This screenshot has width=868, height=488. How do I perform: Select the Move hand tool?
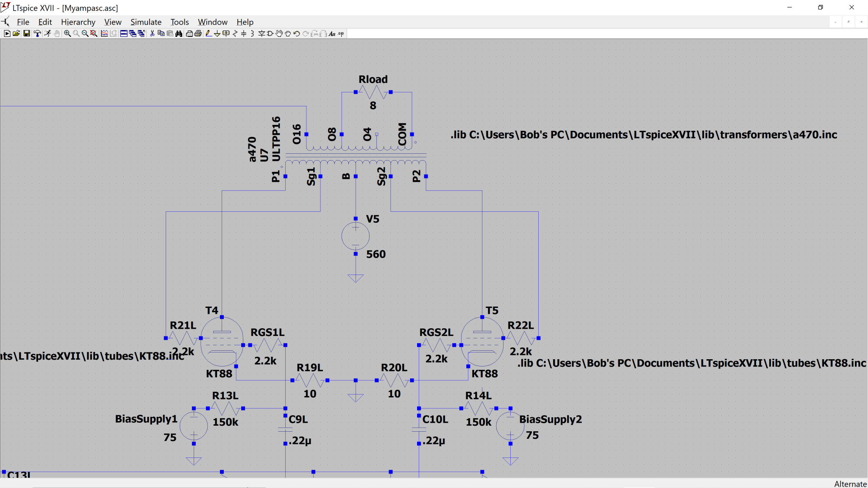tap(278, 33)
